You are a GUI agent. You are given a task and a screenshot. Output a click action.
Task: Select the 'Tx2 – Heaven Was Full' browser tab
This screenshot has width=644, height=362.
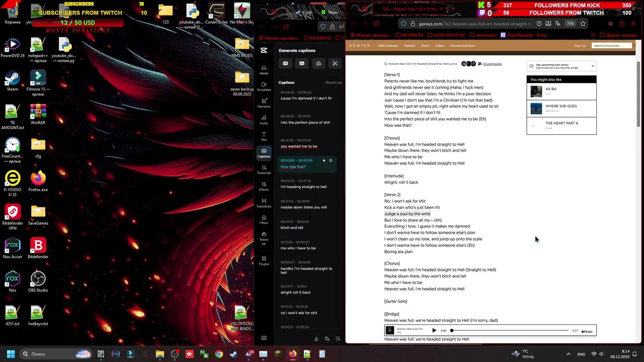410,9
